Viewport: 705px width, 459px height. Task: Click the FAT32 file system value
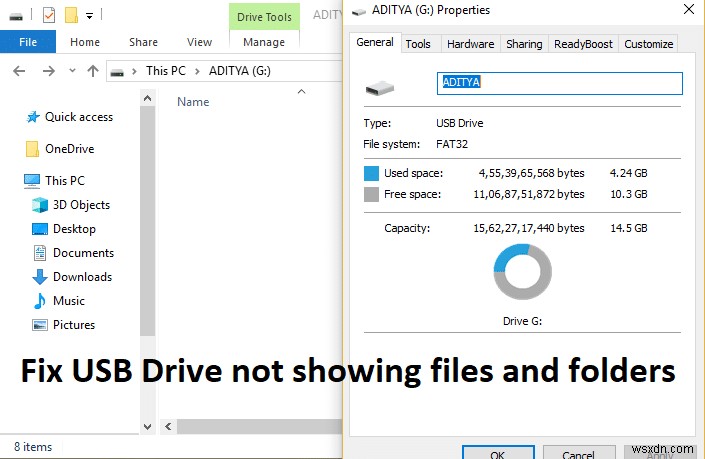(x=452, y=144)
